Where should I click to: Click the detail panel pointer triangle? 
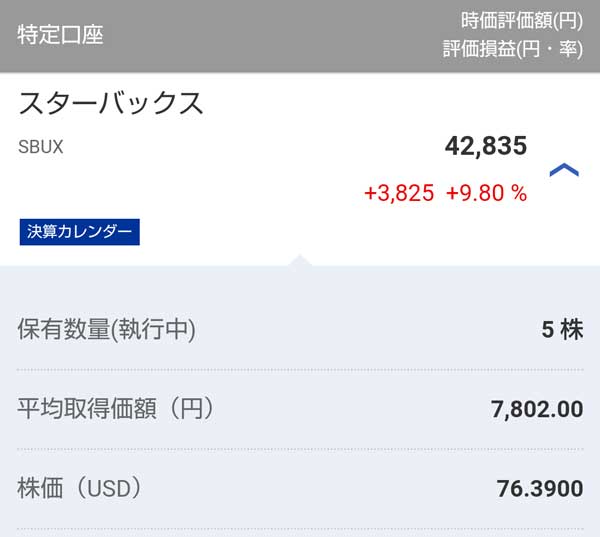300,260
